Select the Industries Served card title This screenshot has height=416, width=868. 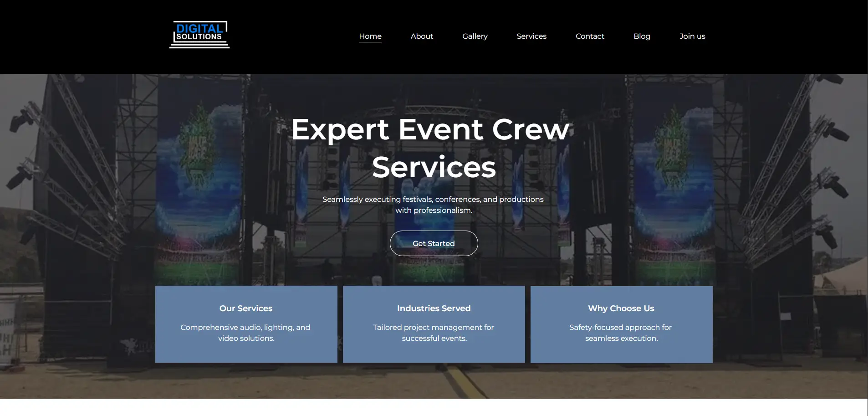[434, 308]
